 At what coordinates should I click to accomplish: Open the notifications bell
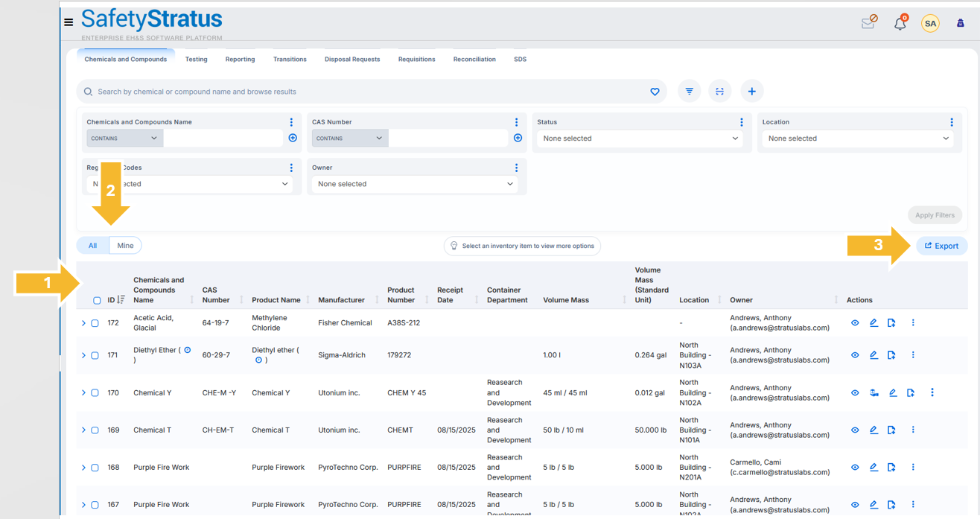[900, 23]
